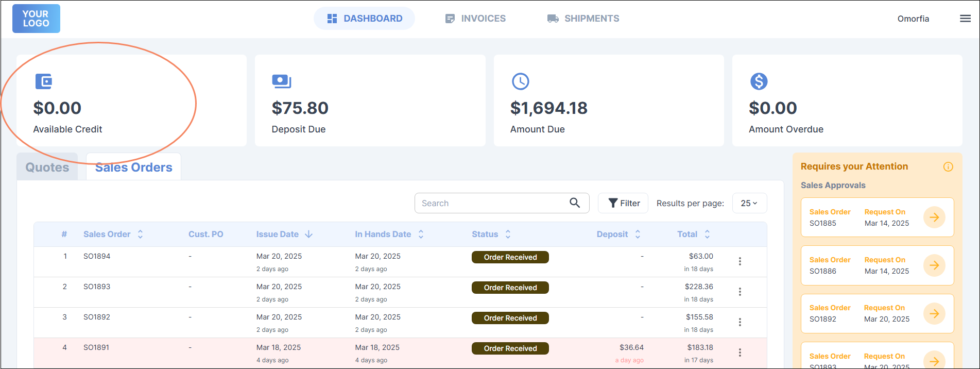980x369 pixels.
Task: Select the Sales Orders tab
Action: click(133, 167)
